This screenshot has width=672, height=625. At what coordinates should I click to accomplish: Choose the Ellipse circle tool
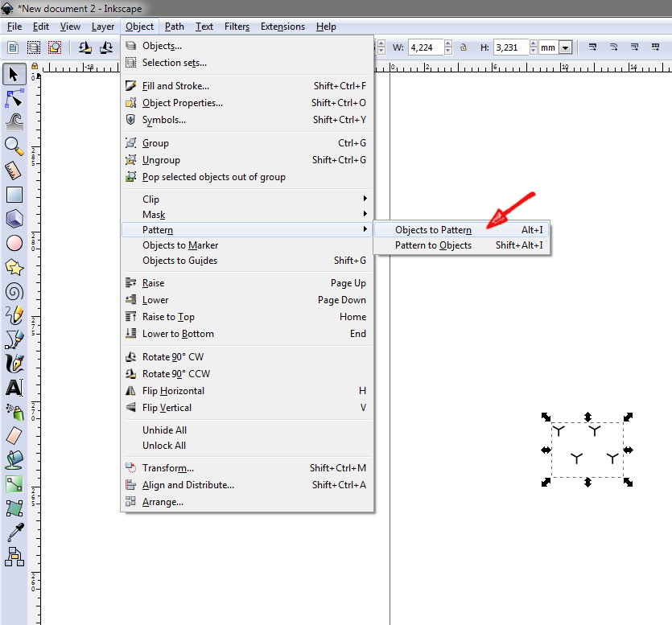point(14,243)
